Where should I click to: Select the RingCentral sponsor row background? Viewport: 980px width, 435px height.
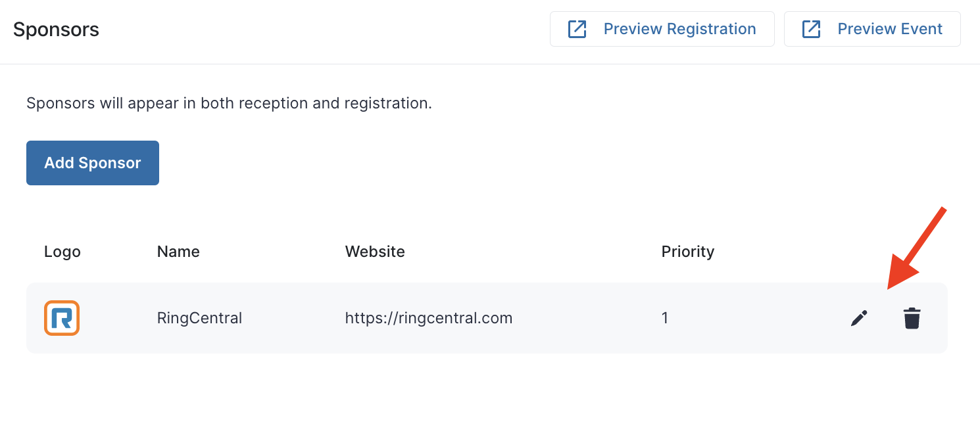coord(487,318)
